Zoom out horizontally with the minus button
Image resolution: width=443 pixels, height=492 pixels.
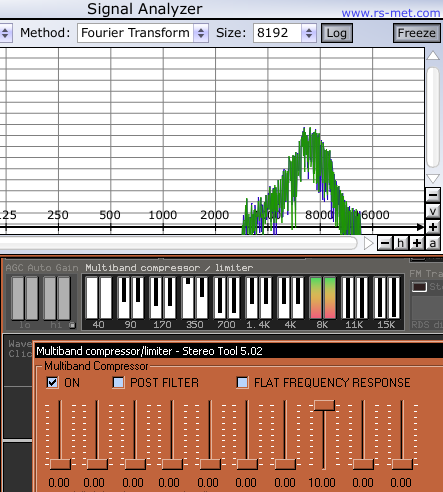[x=385, y=243]
